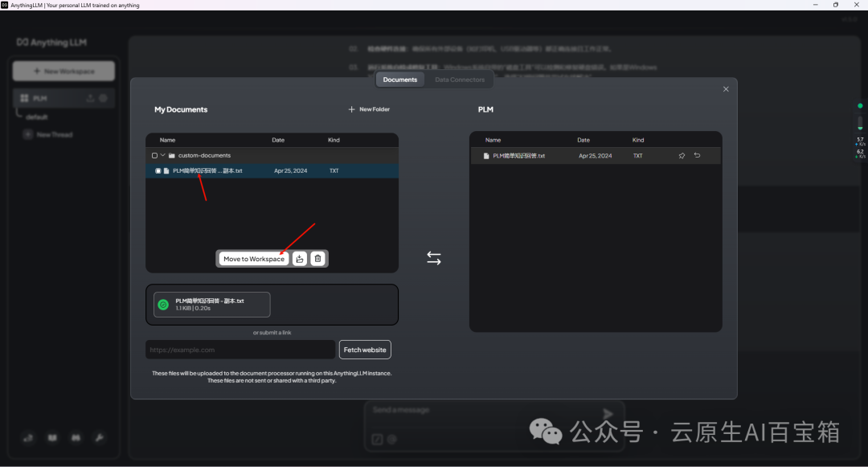Click the New Folder button
Image resolution: width=868 pixels, height=467 pixels.
369,109
